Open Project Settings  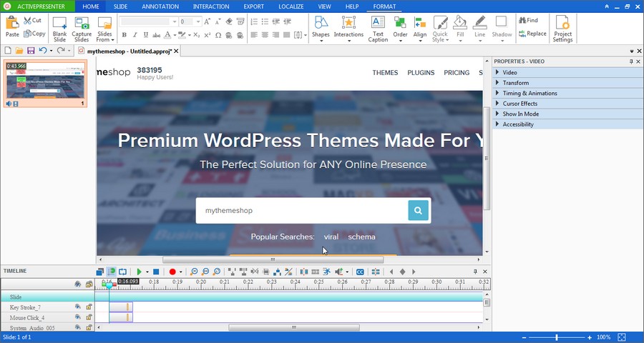click(x=562, y=29)
